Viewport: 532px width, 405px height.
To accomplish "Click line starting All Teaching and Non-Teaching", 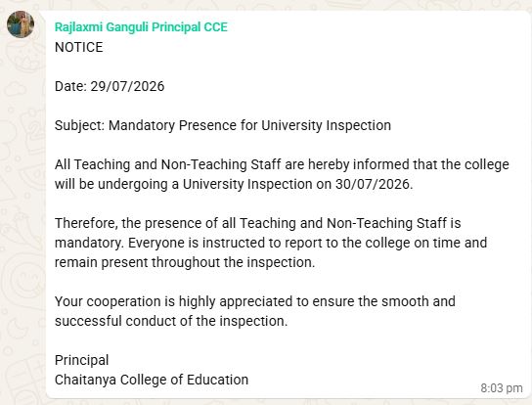I will click(282, 164).
